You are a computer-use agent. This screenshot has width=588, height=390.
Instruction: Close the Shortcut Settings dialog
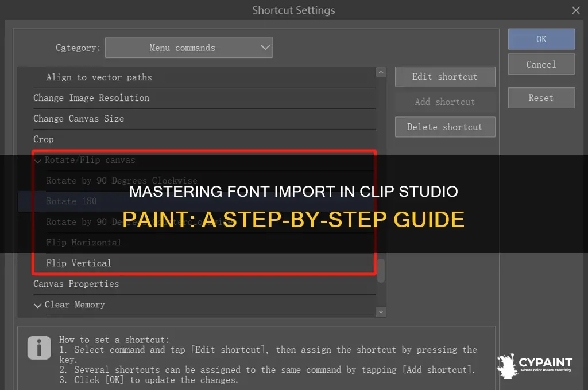[576, 10]
